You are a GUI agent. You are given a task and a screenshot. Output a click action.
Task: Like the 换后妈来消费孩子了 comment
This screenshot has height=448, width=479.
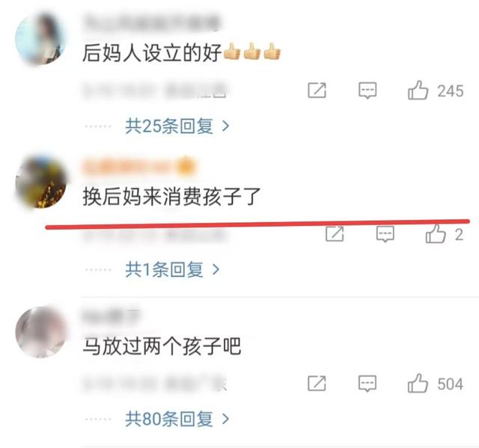tap(436, 234)
